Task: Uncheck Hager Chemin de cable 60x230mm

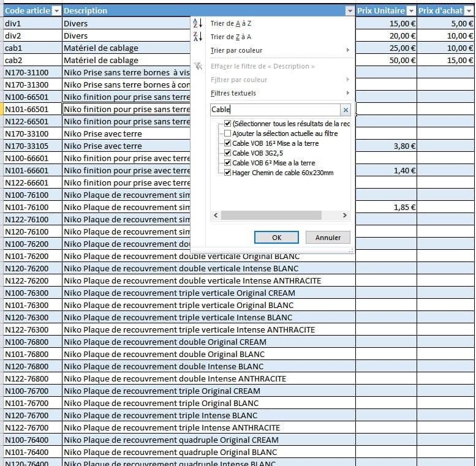Action: (228, 173)
